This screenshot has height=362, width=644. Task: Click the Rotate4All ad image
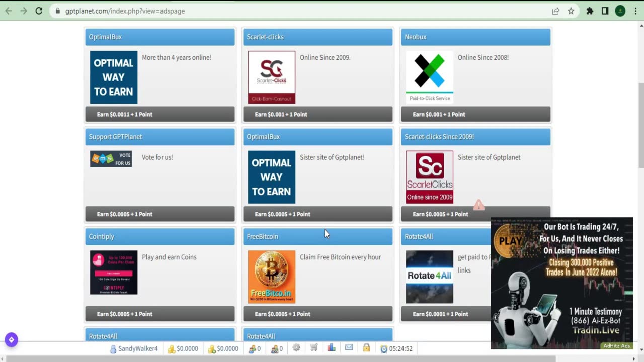[x=429, y=277]
